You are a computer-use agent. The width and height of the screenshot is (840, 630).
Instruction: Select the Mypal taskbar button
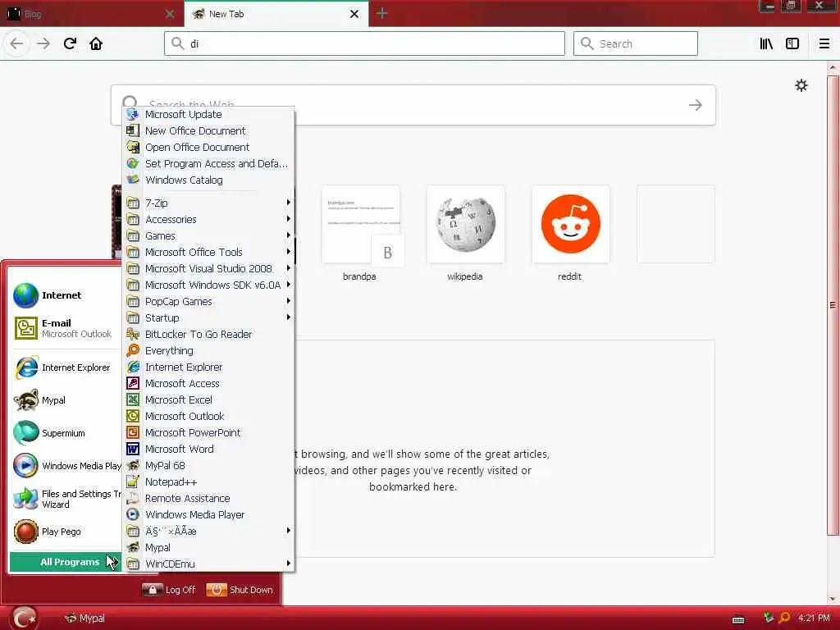(84, 619)
